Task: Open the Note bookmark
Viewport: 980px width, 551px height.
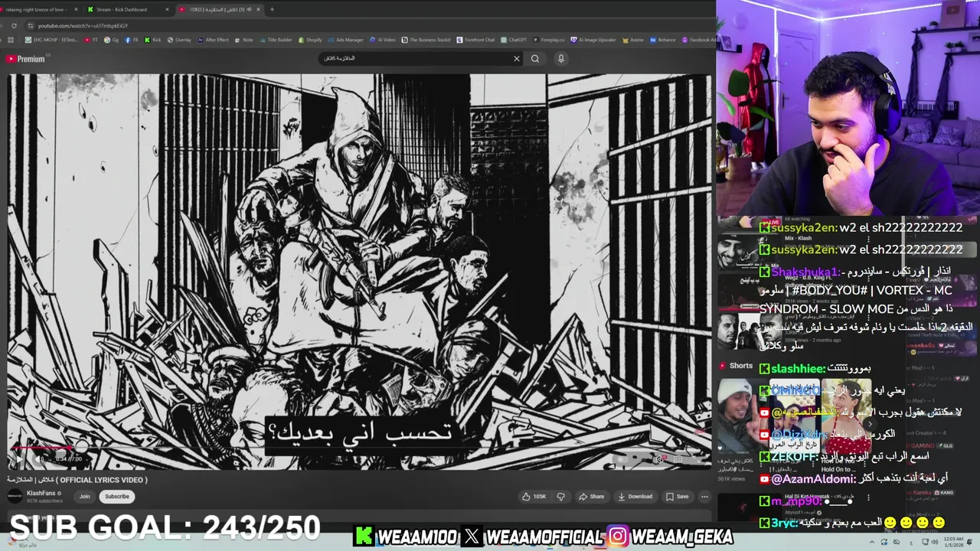Action: (244, 40)
